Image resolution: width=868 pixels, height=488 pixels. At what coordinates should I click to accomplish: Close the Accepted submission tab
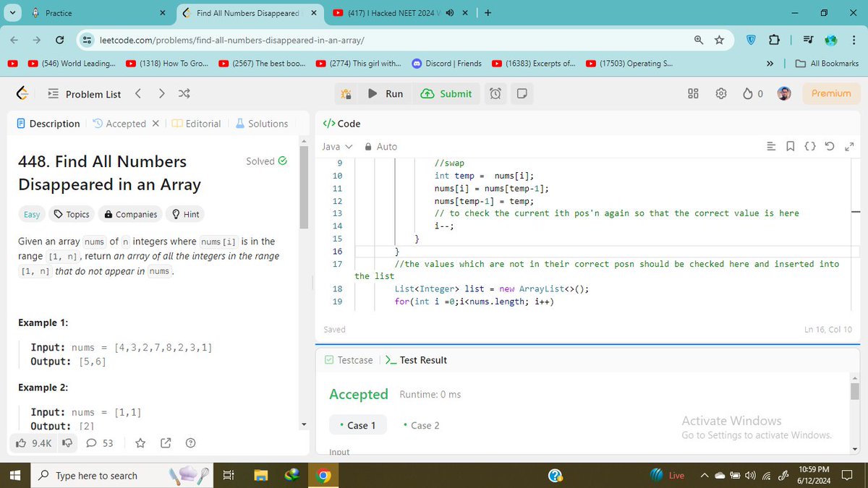click(x=155, y=124)
